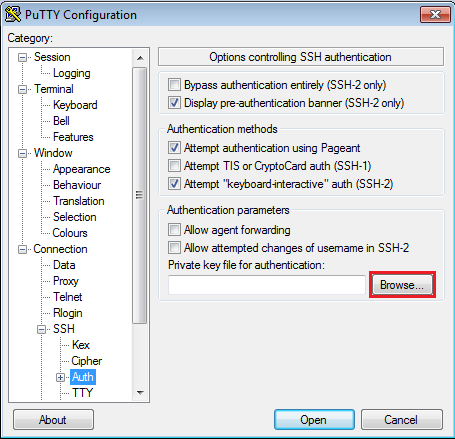This screenshot has height=439, width=455.
Task: Select Colours in the category tree
Action: tap(70, 233)
